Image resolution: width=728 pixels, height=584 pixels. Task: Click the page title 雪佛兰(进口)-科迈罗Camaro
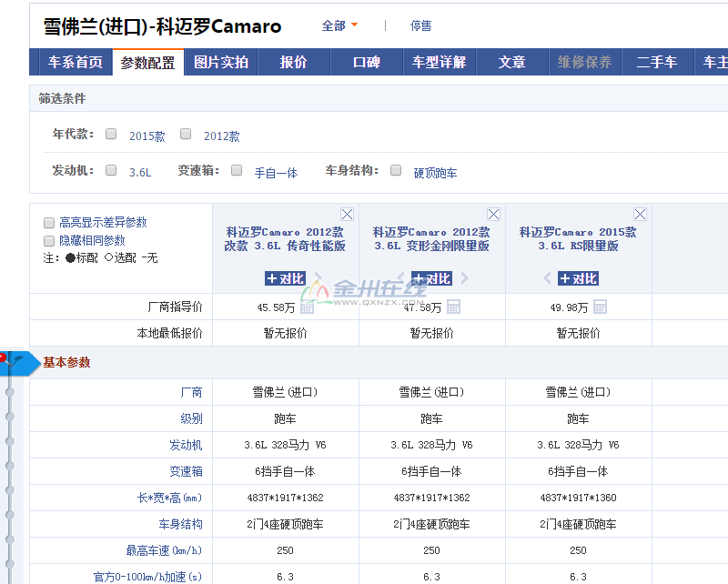(163, 26)
